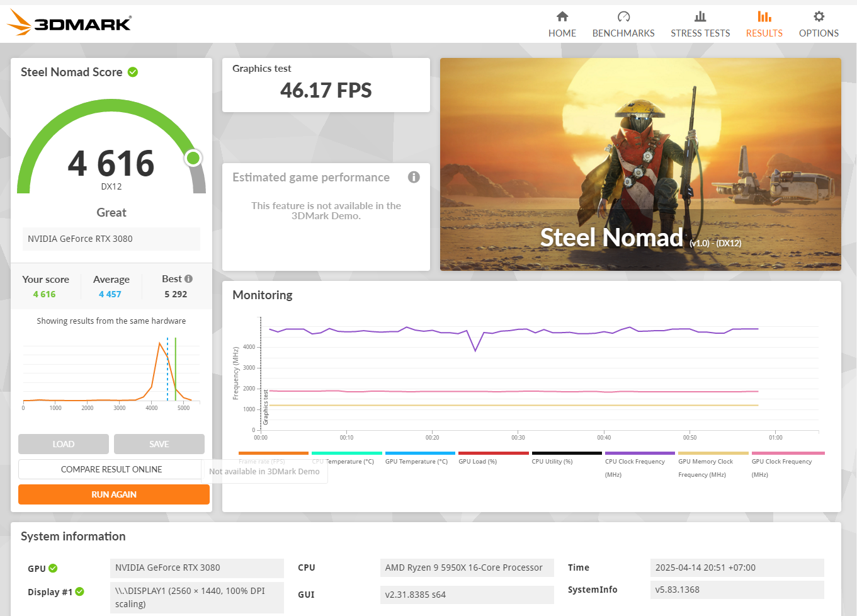Click the GPU name box under the score gauge
The height and width of the screenshot is (616, 857).
click(x=111, y=239)
